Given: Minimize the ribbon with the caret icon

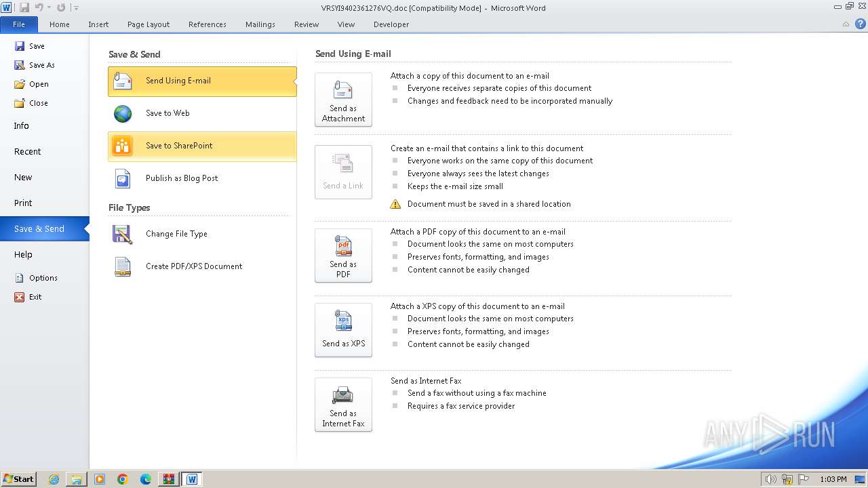Looking at the screenshot, I should tap(846, 24).
